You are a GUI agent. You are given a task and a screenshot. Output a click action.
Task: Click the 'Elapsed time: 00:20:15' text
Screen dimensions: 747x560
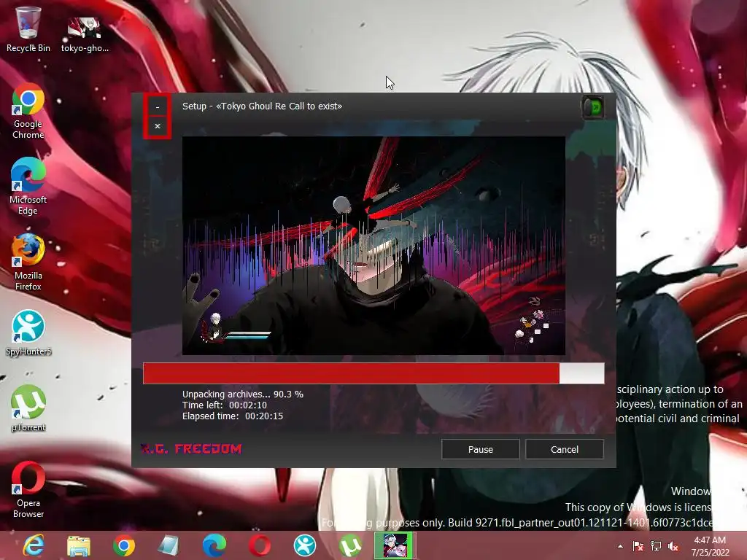(x=233, y=416)
